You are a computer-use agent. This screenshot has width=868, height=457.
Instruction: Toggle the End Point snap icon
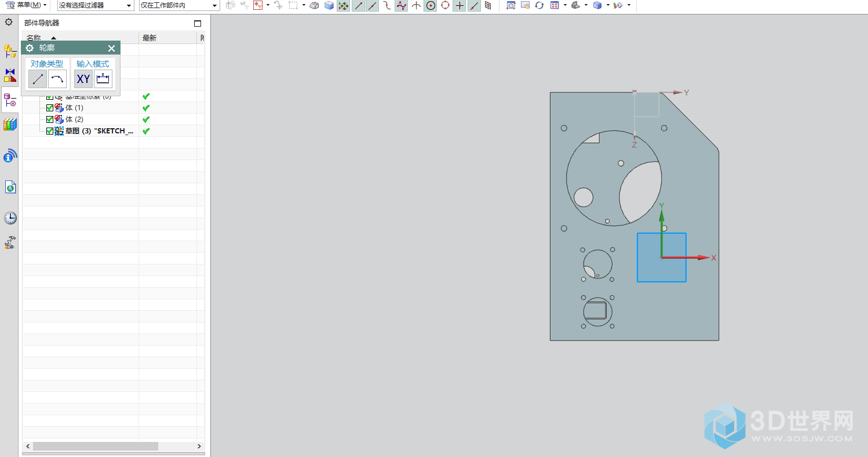[x=359, y=5]
